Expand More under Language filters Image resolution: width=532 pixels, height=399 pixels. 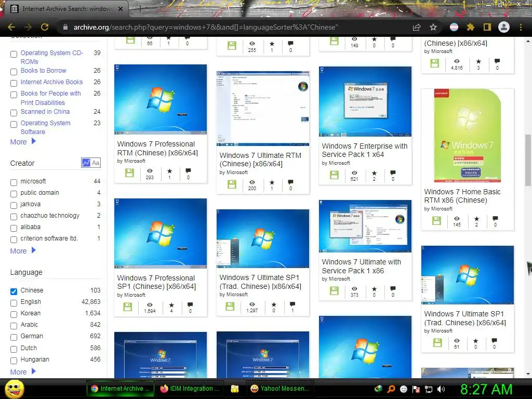pyautogui.click(x=23, y=372)
